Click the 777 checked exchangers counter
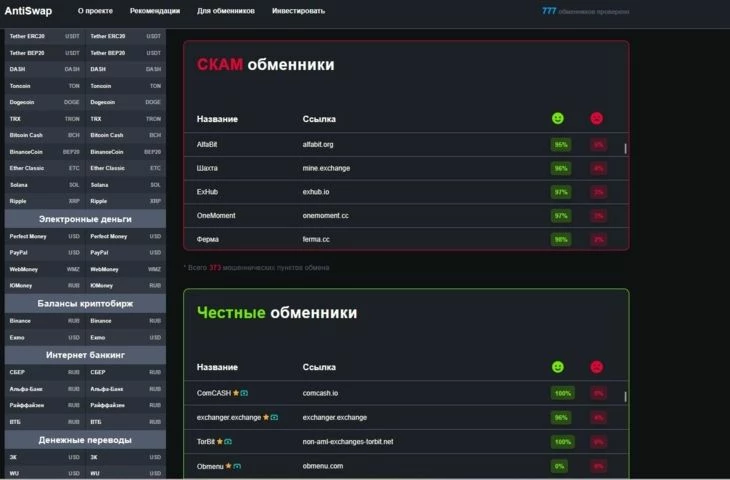The image size is (730, 480). (585, 11)
